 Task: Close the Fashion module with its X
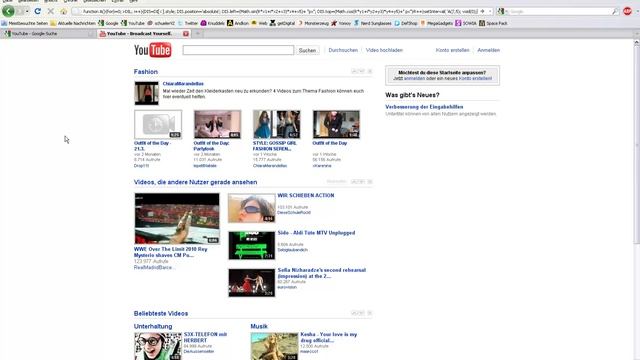[370, 71]
